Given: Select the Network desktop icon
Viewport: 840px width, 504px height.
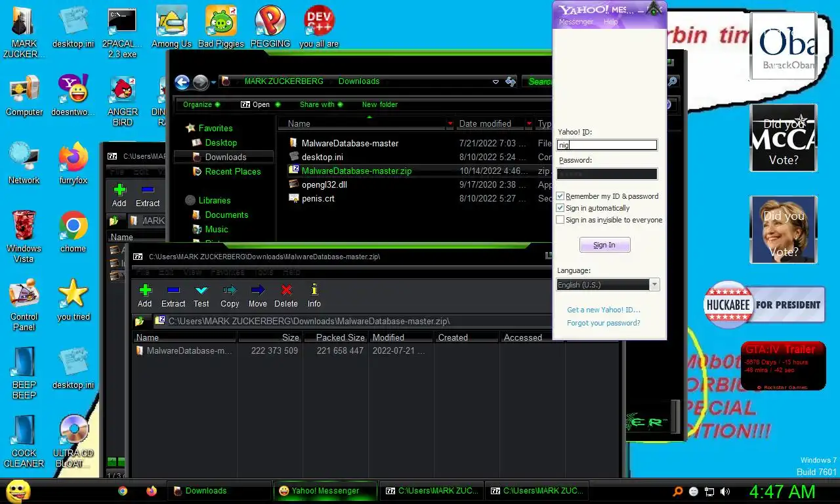Looking at the screenshot, I should [x=24, y=163].
